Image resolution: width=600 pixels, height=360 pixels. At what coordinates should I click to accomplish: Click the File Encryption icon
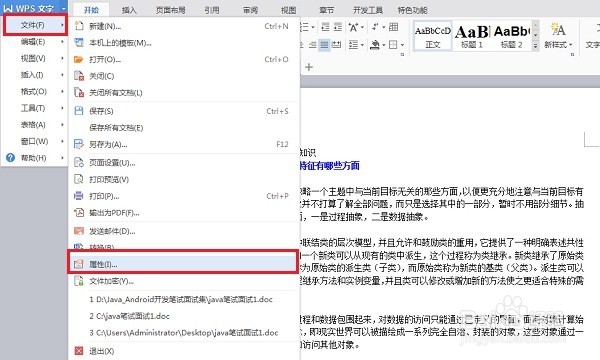click(79, 281)
